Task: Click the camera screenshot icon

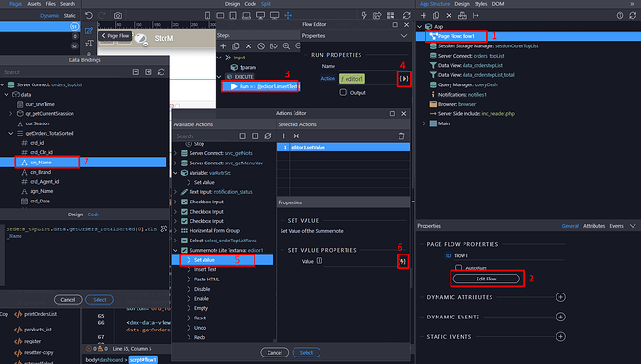Action: click(x=118, y=15)
